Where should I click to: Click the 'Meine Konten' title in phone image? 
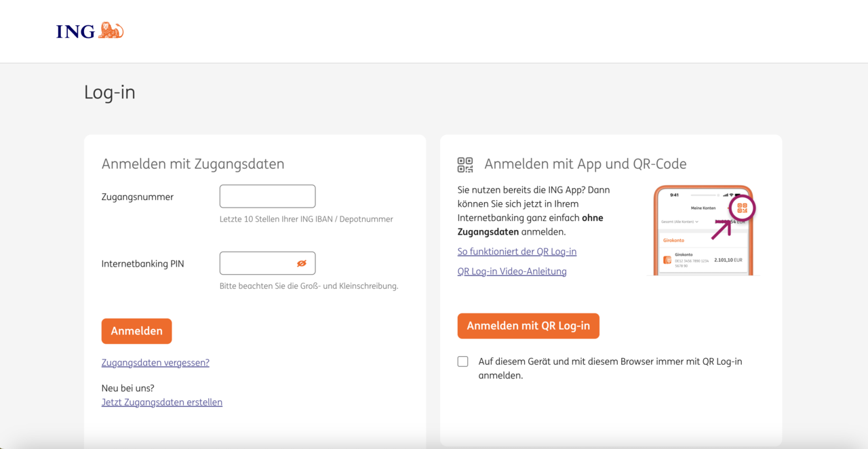[703, 208]
